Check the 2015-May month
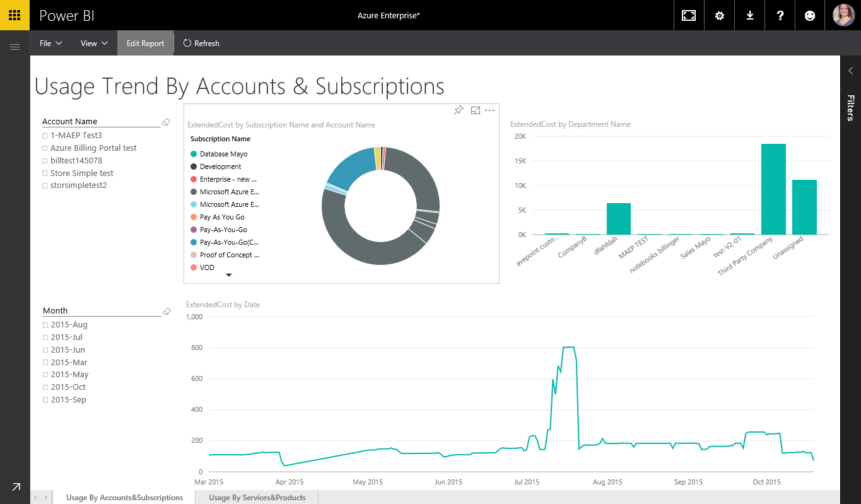This screenshot has width=861, height=504. tap(45, 375)
